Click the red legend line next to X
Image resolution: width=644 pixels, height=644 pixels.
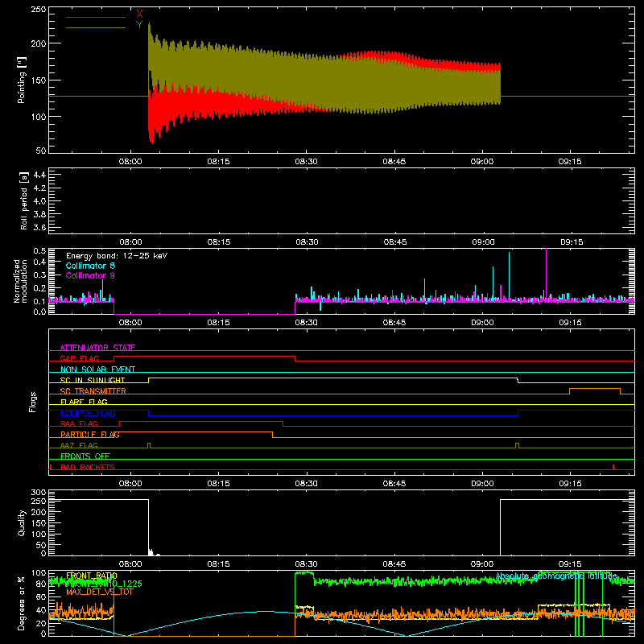point(96,17)
